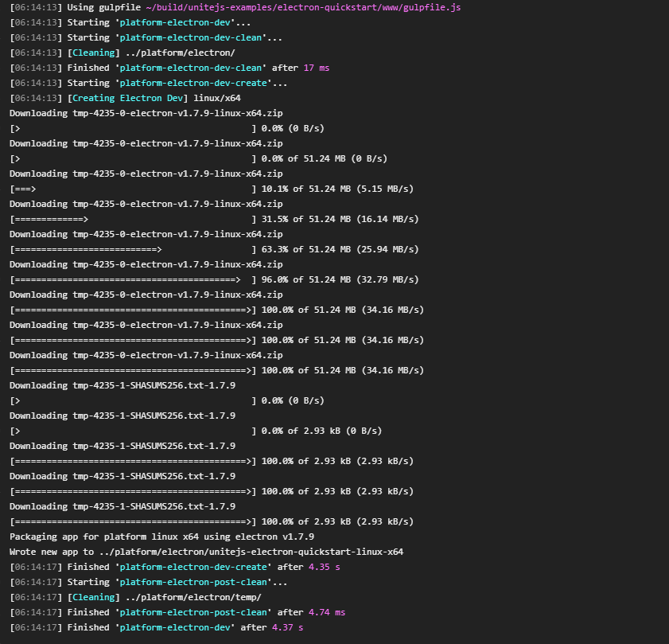
Task: Click the 'platform-electron-dev-clean' task name in its Starting line
Action: [x=193, y=37]
